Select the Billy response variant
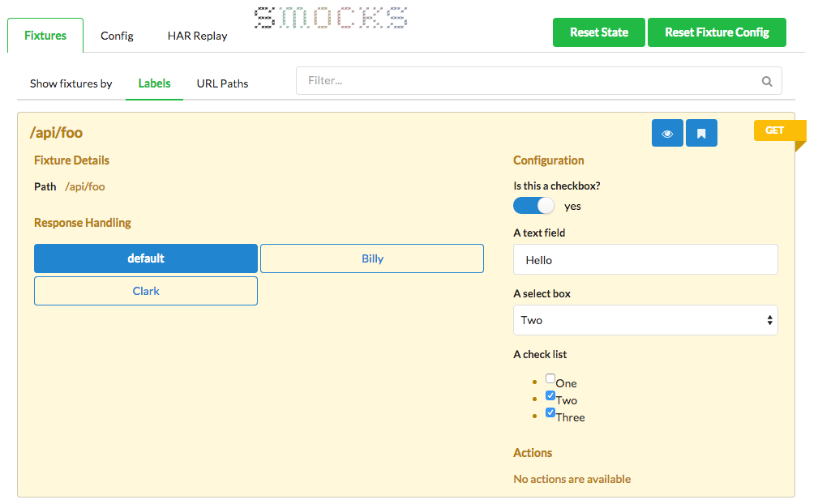818x504 pixels. click(372, 258)
